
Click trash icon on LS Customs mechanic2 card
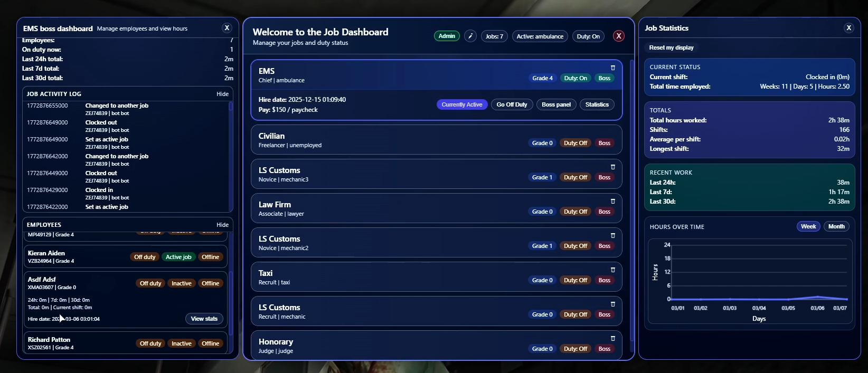[x=613, y=235]
